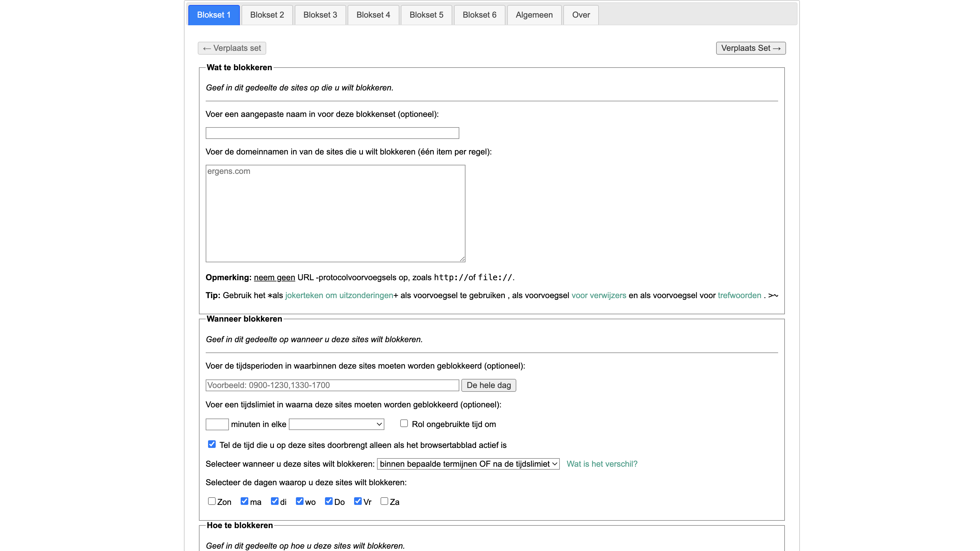Check the Zon day checkbox

click(x=212, y=501)
